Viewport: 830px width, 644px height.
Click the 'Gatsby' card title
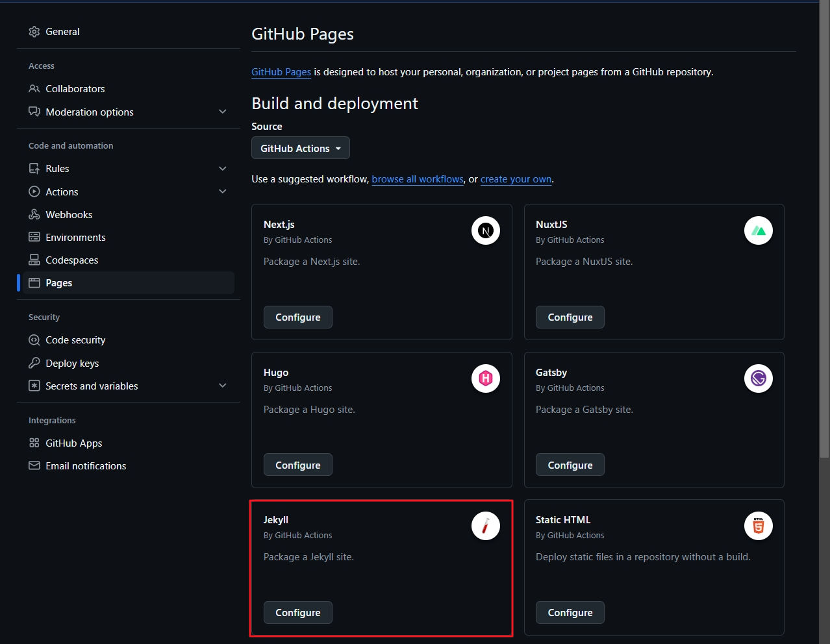coord(551,373)
